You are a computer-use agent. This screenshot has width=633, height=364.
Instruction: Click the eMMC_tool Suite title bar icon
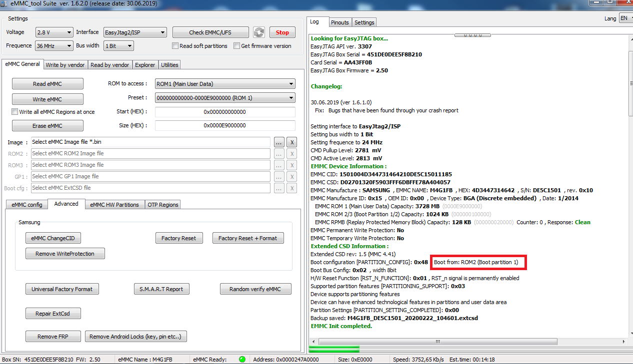pos(4,4)
